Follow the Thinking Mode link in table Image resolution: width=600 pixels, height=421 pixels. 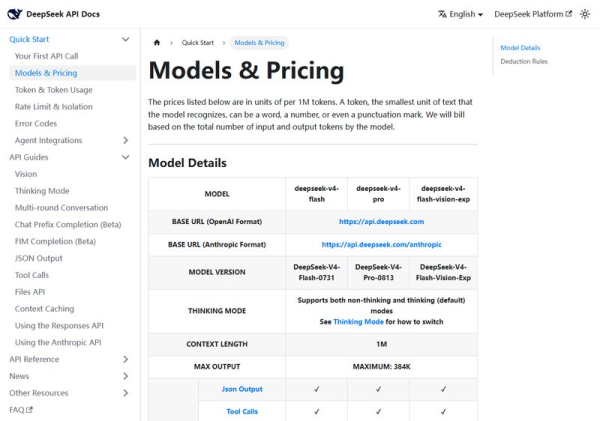[x=358, y=322]
